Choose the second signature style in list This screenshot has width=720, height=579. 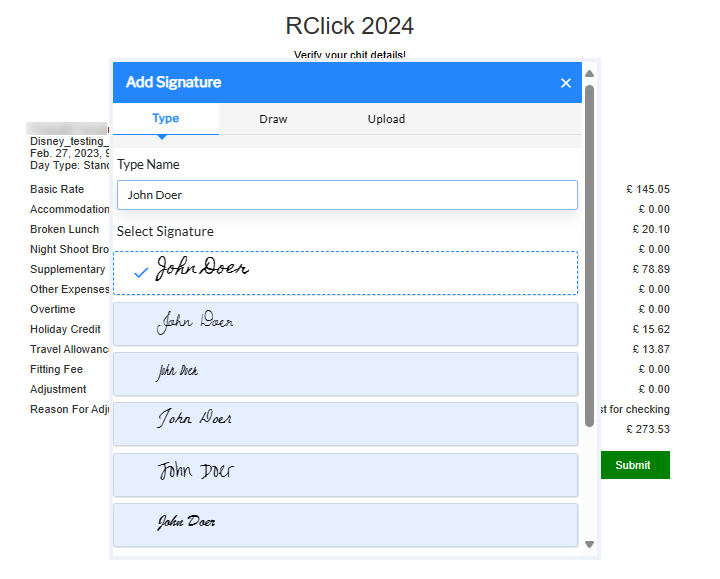pos(346,323)
